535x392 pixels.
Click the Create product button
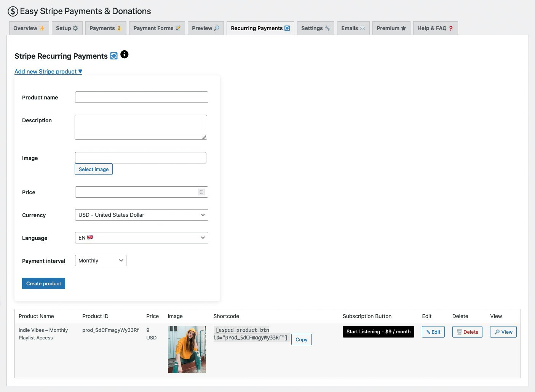tap(43, 283)
